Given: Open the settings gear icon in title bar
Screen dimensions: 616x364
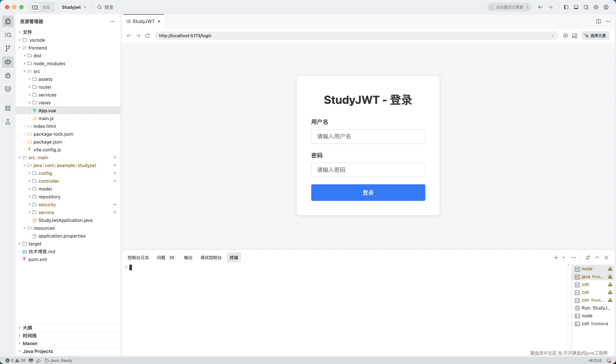Looking at the screenshot, I should click(596, 7).
